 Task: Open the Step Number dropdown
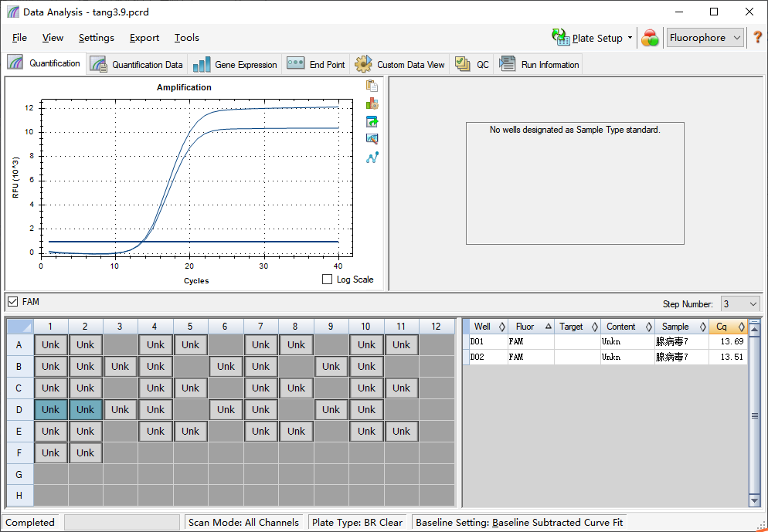point(740,304)
